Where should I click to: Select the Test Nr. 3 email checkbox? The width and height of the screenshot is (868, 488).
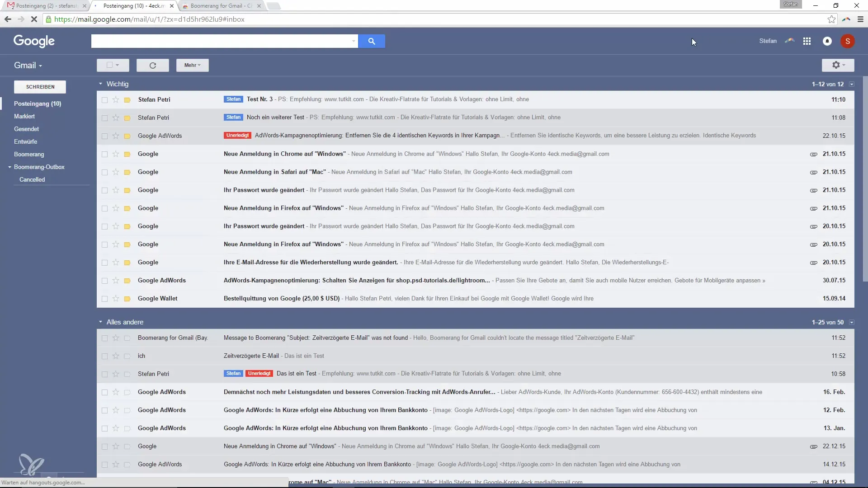(104, 100)
